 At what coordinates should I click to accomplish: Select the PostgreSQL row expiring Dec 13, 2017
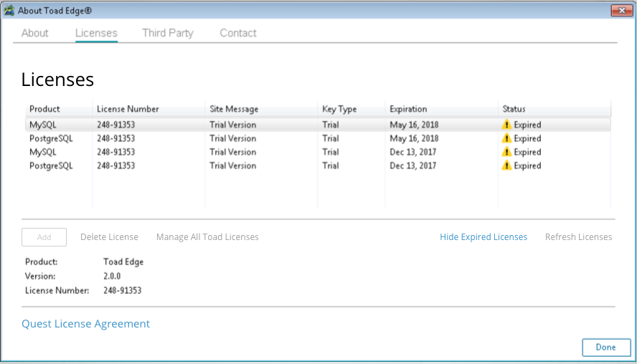tap(318, 166)
